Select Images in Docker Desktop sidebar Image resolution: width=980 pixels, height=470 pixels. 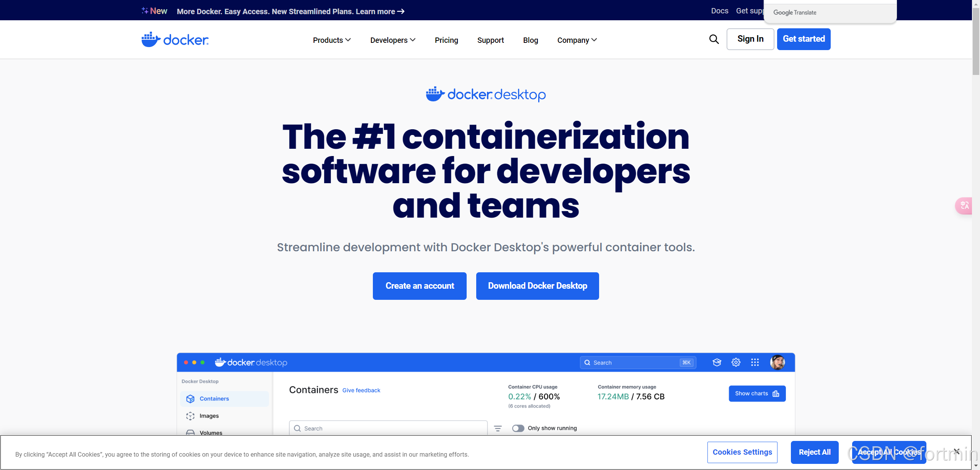[x=209, y=416]
